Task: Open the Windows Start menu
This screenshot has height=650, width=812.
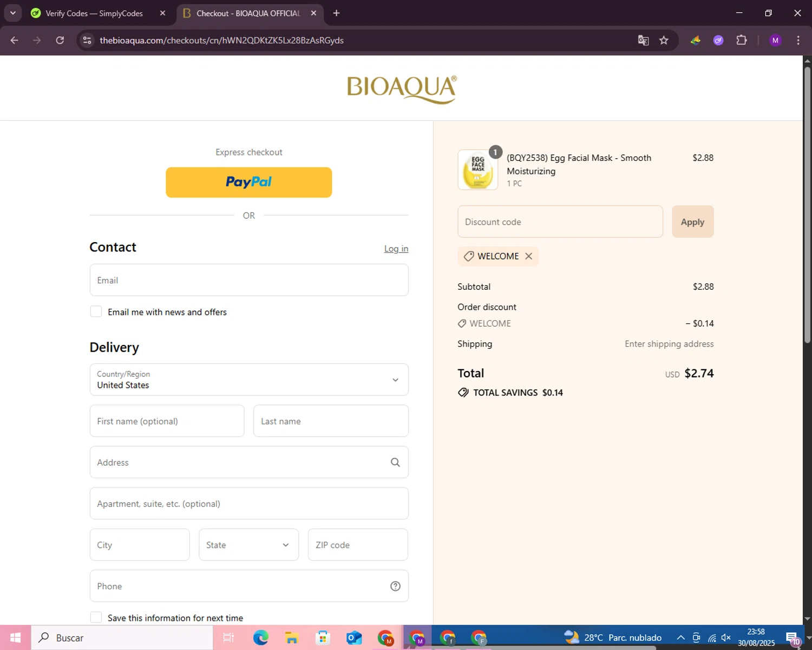Action: tap(15, 638)
